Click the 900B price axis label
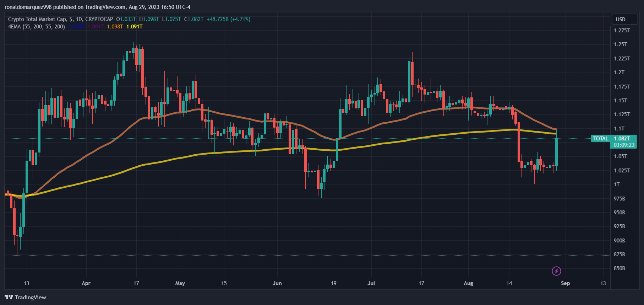Viewport: 644px width, 305px height. click(x=620, y=241)
